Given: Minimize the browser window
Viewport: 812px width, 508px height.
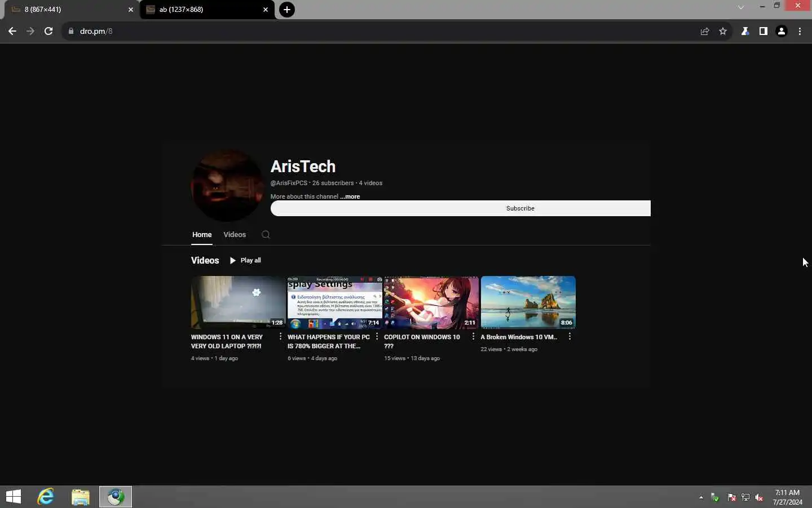Looking at the screenshot, I should 762,6.
